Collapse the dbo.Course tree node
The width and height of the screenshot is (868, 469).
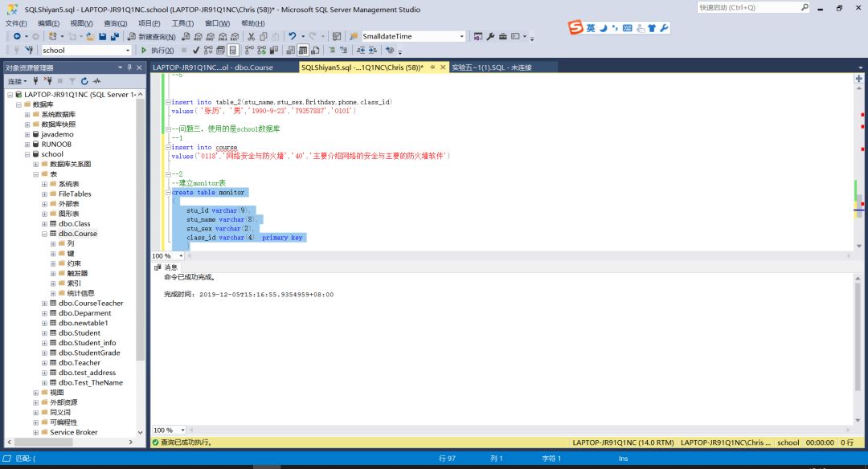pos(44,234)
